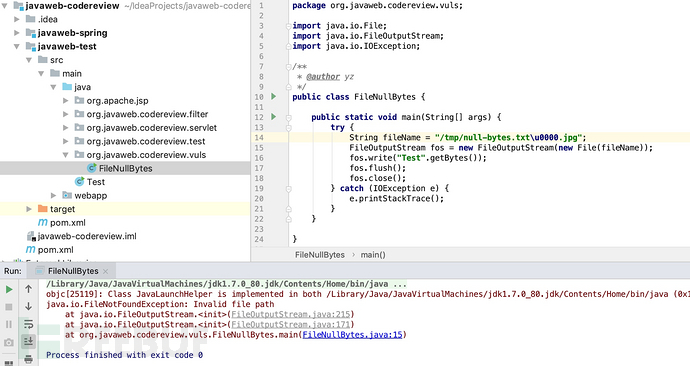Click e.printStackTrace() on line 20

(x=397, y=198)
